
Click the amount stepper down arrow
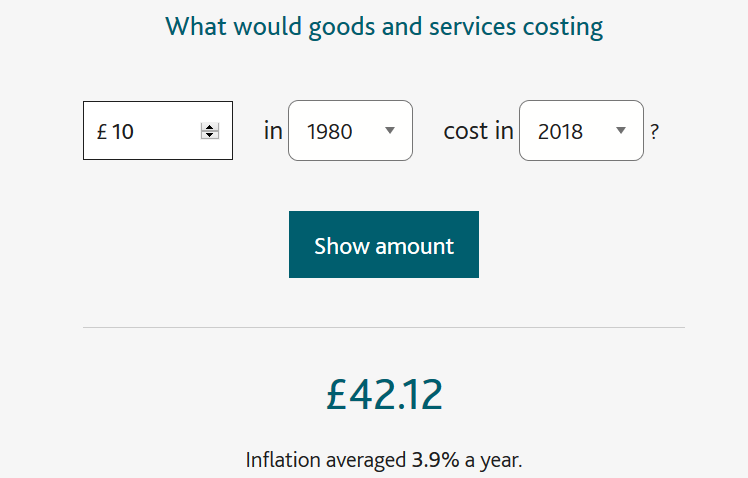point(210,135)
